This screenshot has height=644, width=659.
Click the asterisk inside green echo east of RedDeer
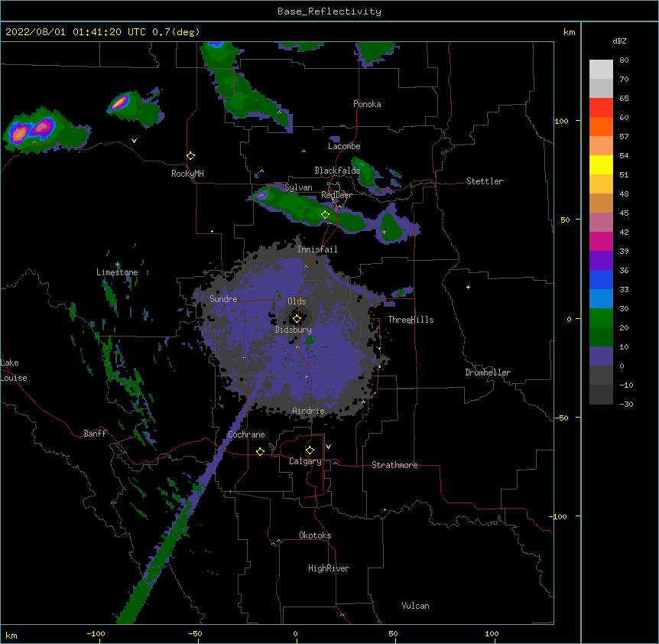384,232
